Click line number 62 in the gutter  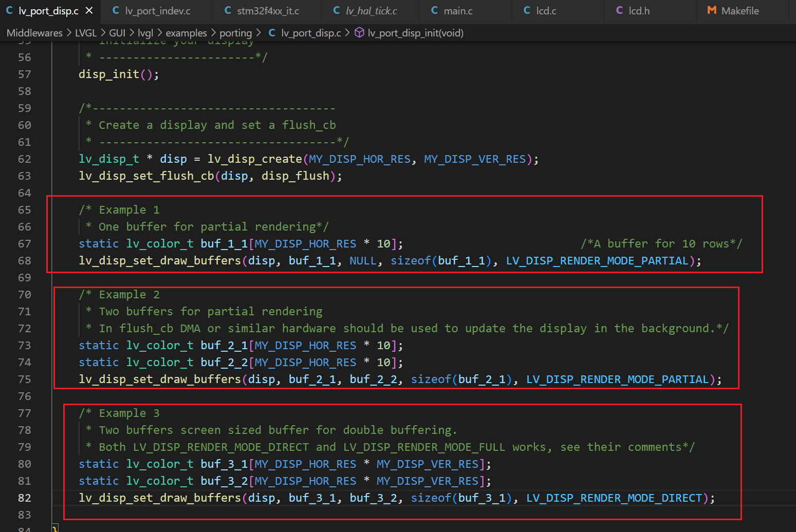(25, 159)
